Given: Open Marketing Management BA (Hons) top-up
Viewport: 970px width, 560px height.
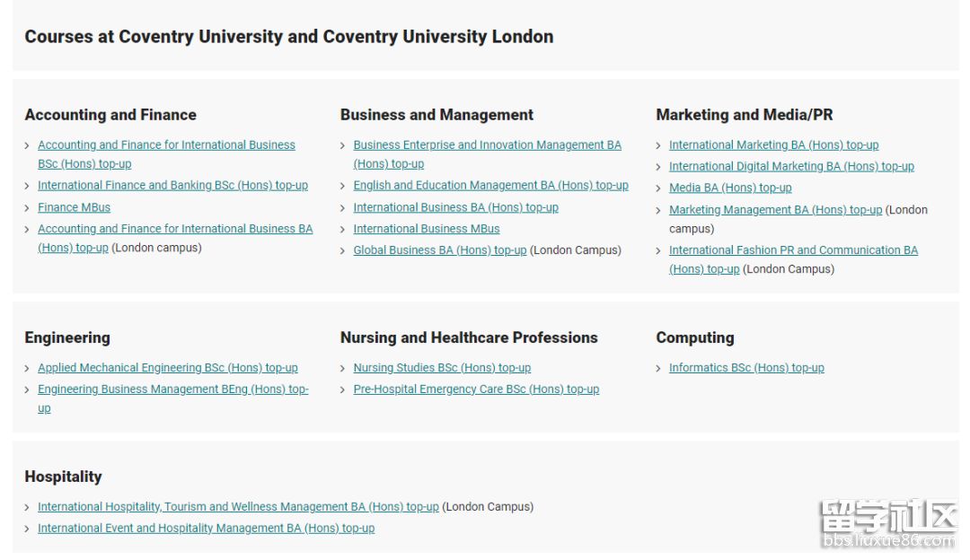Looking at the screenshot, I should 775,210.
